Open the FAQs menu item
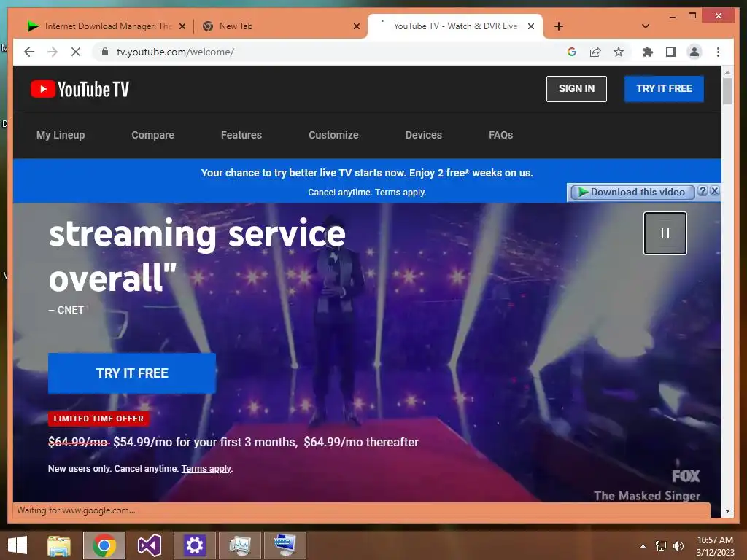Image resolution: width=747 pixels, height=560 pixels. (500, 135)
